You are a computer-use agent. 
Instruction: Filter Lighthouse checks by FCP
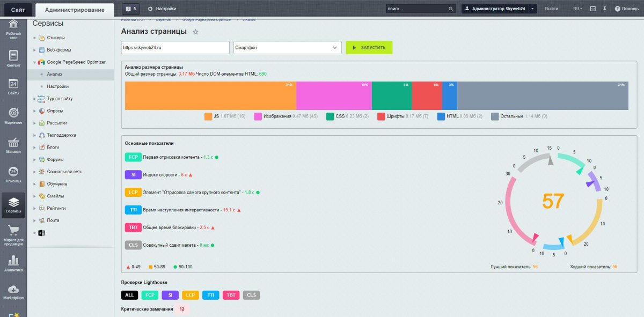point(150,295)
